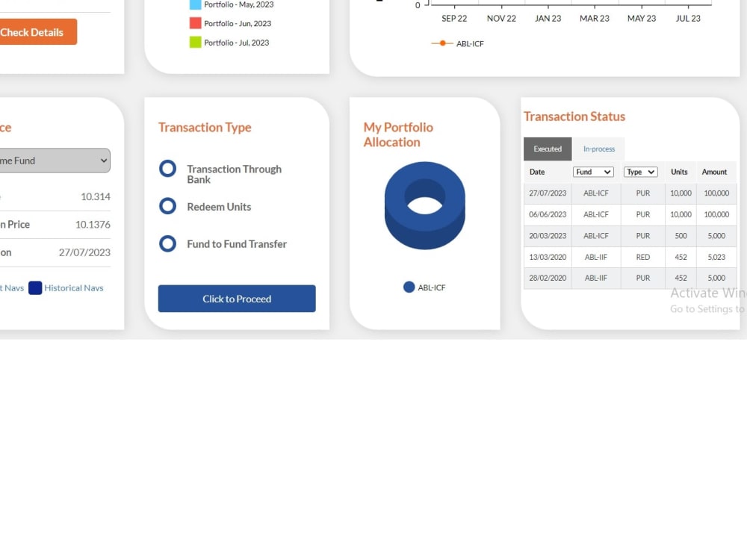Select the Fund to Fund Transfer option
The height and width of the screenshot is (560, 747).
[x=167, y=244]
